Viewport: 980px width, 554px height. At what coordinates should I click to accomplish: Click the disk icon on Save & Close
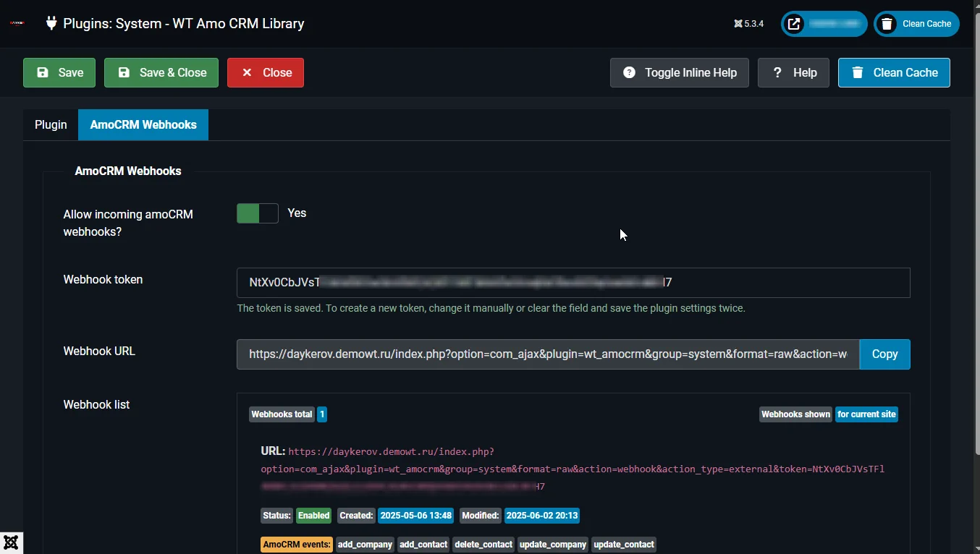click(124, 72)
